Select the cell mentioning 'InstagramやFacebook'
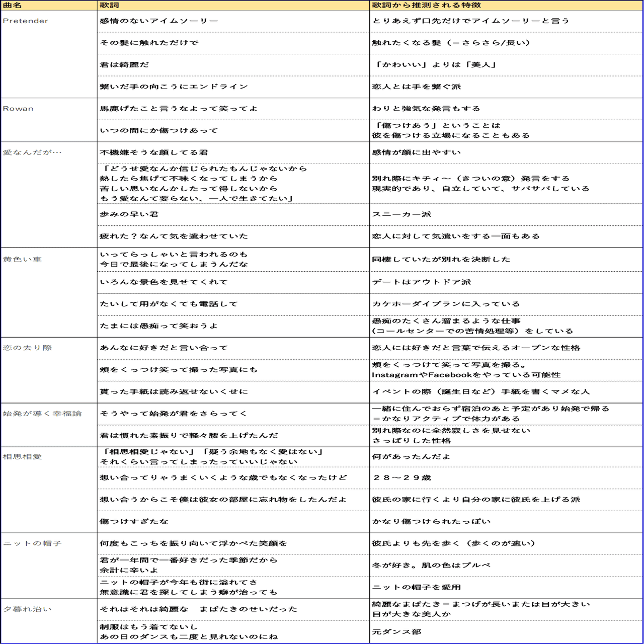 (x=506, y=370)
